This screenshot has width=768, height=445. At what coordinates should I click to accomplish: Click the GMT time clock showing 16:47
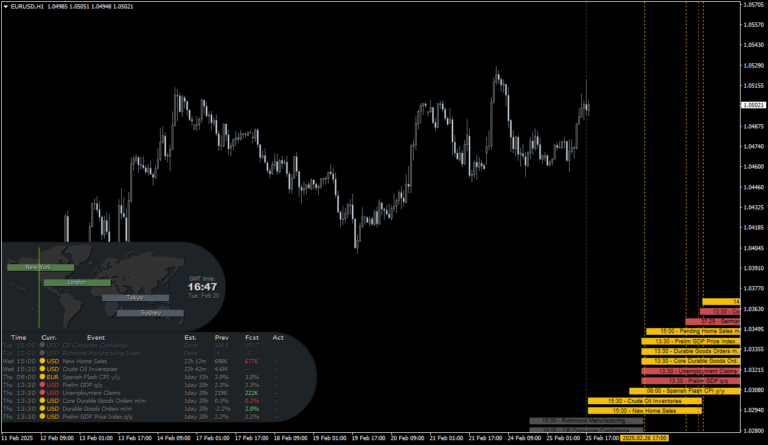tap(204, 286)
